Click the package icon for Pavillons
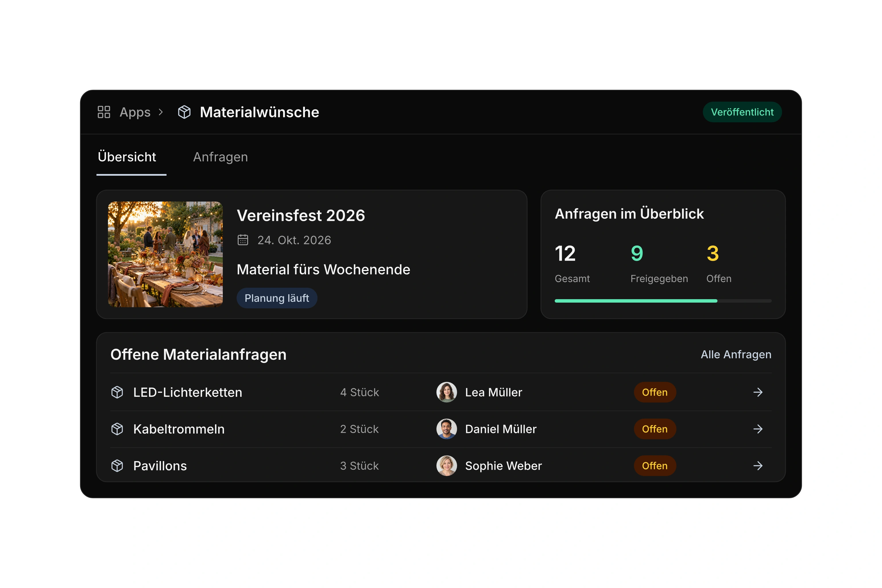 point(117,466)
